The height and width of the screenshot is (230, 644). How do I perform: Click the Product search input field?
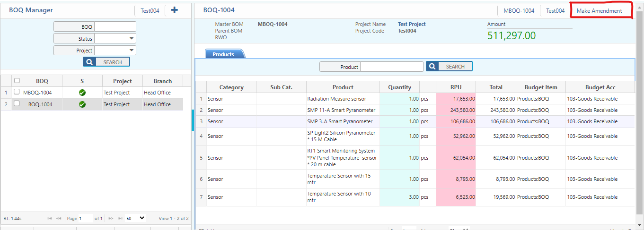tap(392, 67)
